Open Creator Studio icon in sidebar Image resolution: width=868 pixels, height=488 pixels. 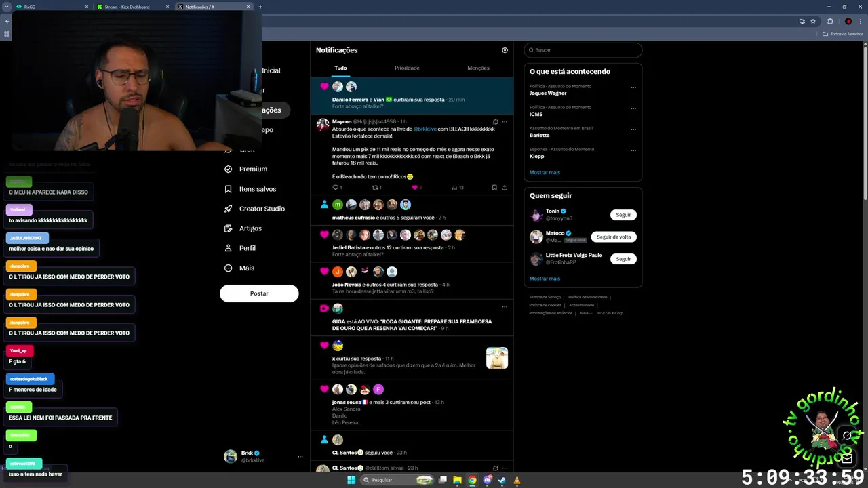(228, 209)
